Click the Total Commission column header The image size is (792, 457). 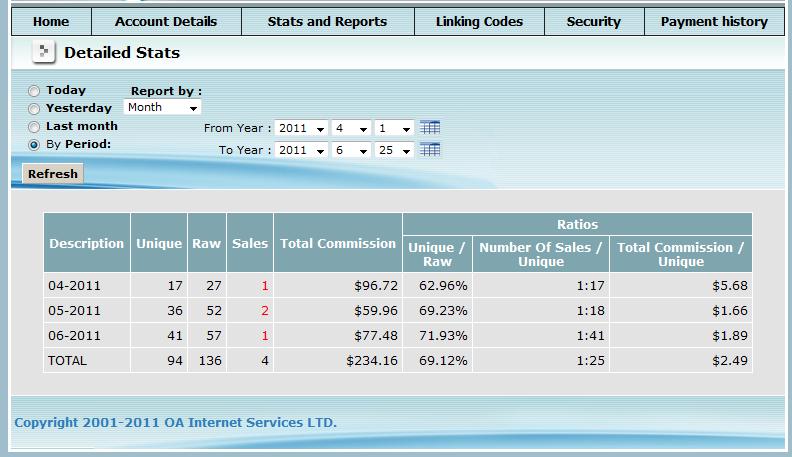click(338, 243)
